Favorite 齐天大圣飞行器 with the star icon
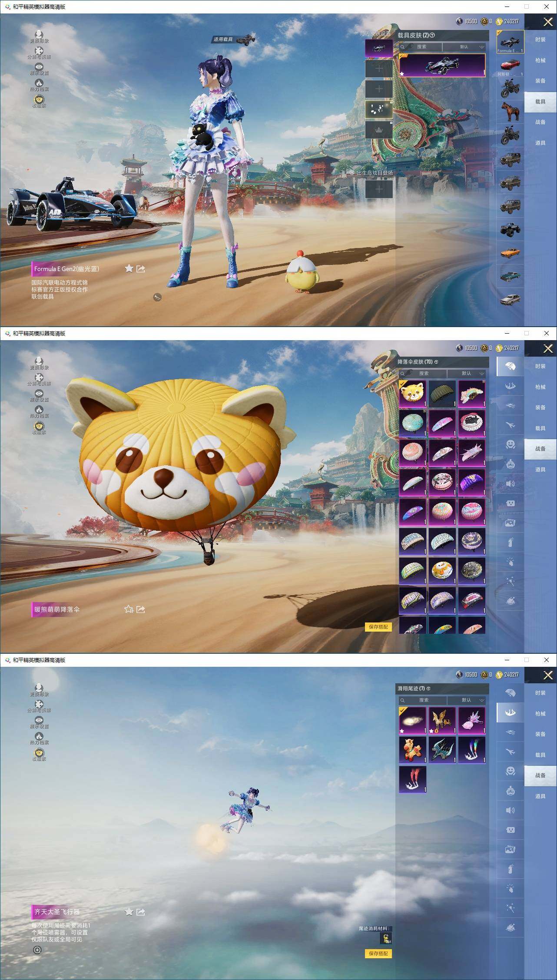 pyautogui.click(x=129, y=912)
